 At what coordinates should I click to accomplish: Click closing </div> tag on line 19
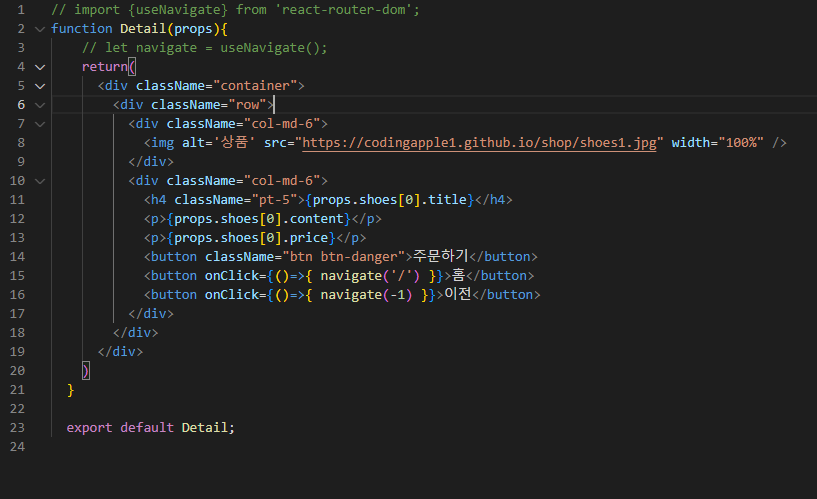(120, 352)
